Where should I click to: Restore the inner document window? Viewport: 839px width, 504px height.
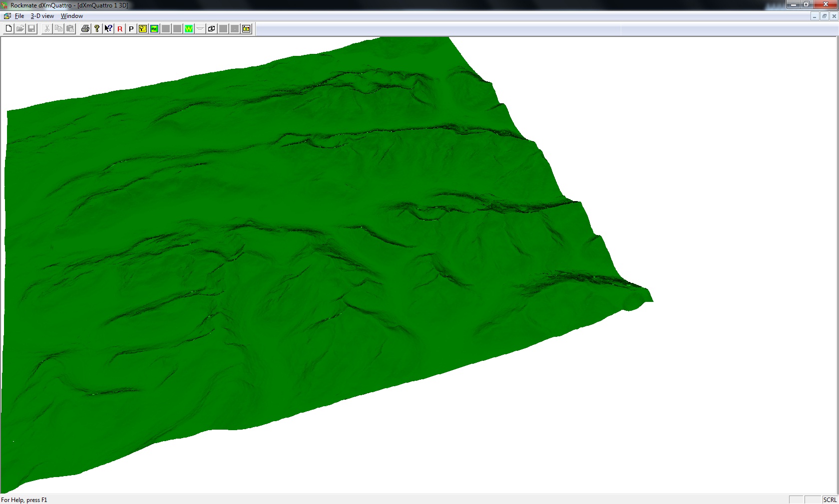click(825, 16)
